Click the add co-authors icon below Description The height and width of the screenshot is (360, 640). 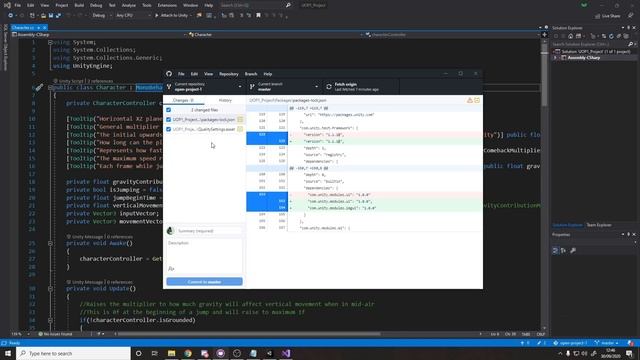pos(171,269)
